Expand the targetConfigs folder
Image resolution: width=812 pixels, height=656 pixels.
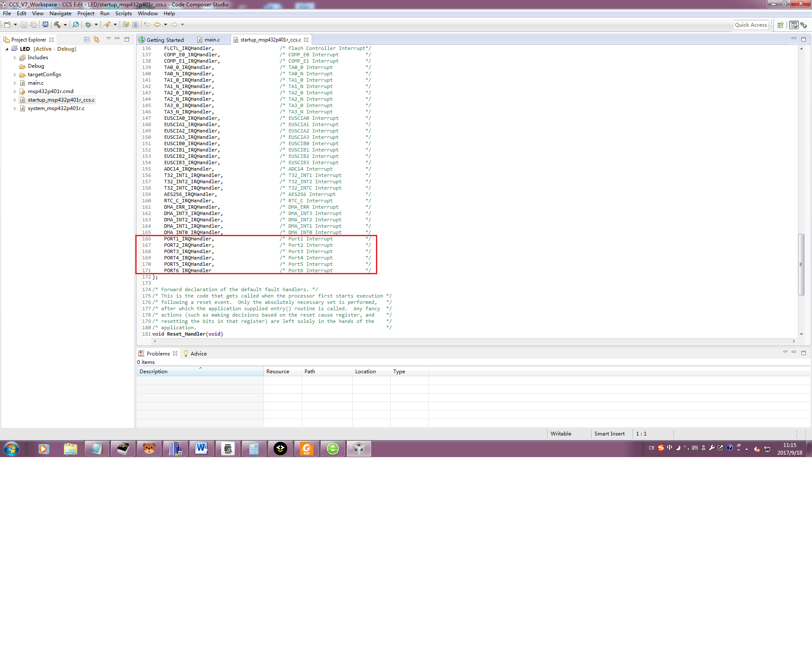(15, 74)
